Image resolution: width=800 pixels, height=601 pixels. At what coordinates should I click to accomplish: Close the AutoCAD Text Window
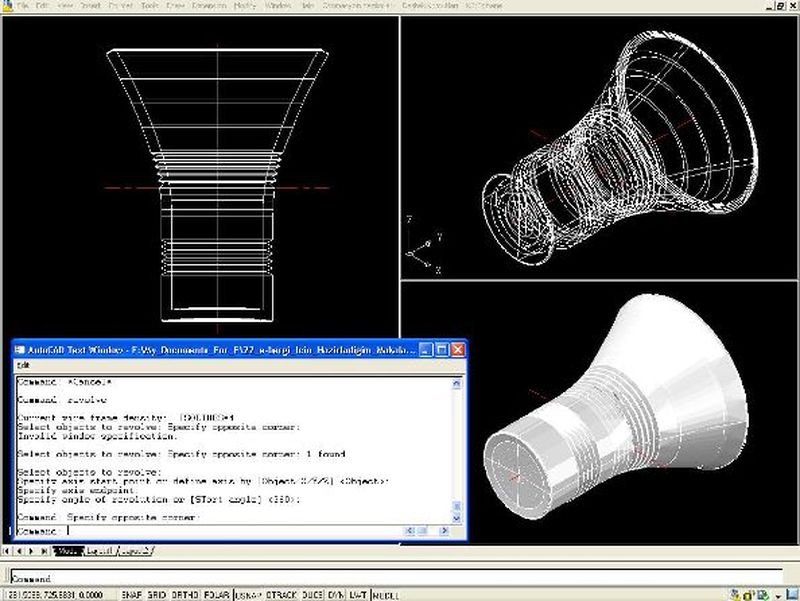[458, 350]
